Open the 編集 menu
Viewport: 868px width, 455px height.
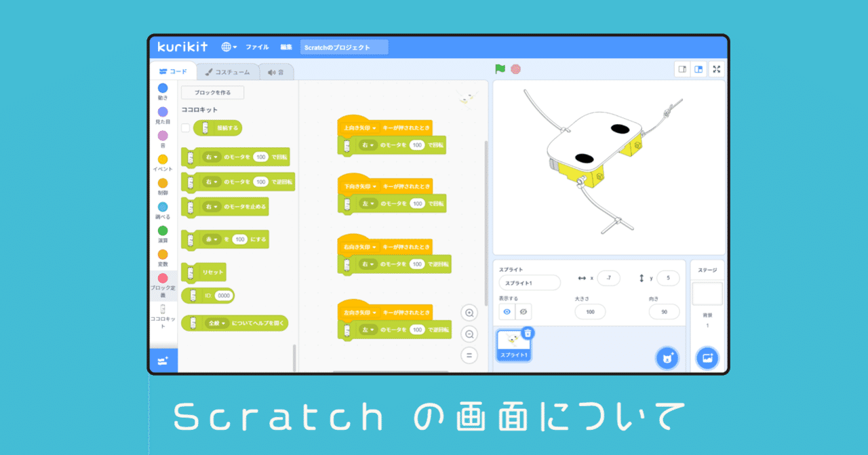click(286, 47)
